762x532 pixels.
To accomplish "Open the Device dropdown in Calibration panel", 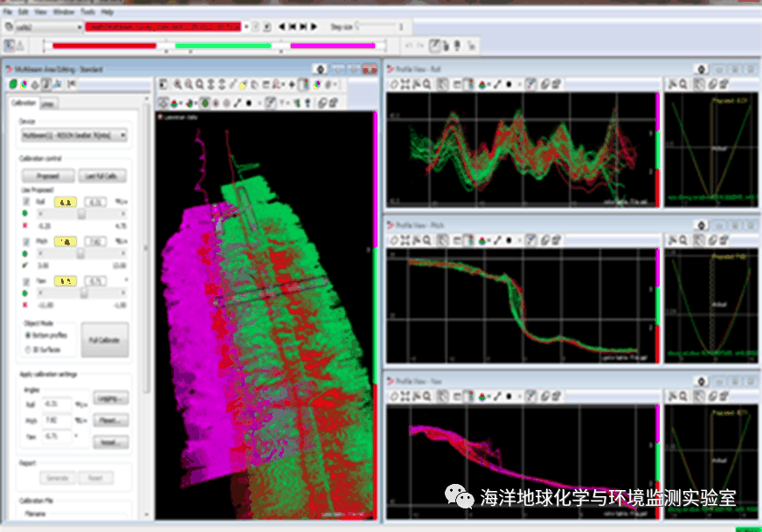I will [x=73, y=135].
